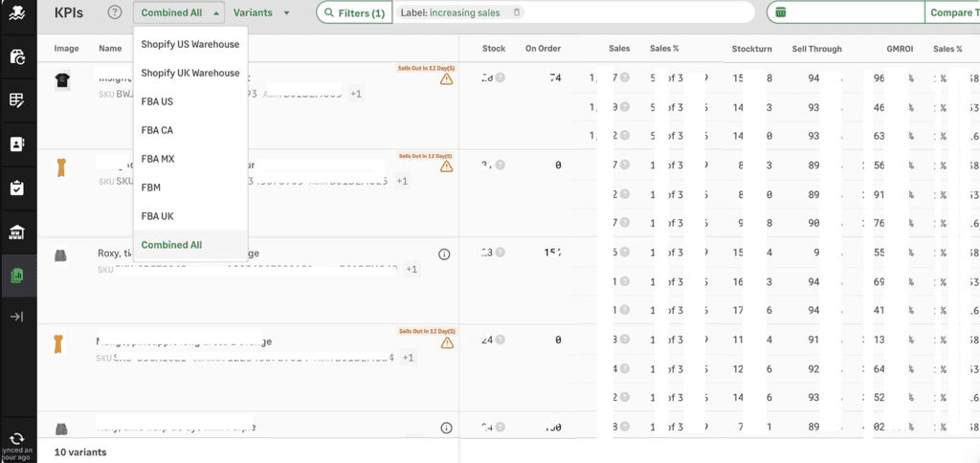Click the Sales column header
Viewport: 980px width, 463px height.
tap(619, 49)
